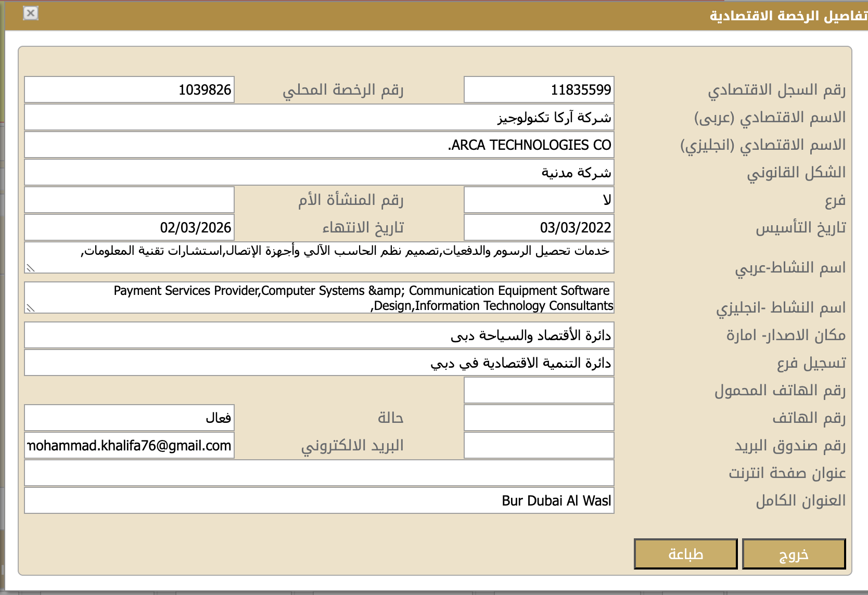Viewport: 868px width, 595px height.
Task: Click establishment date field 03/03/2022
Action: pyautogui.click(x=539, y=227)
